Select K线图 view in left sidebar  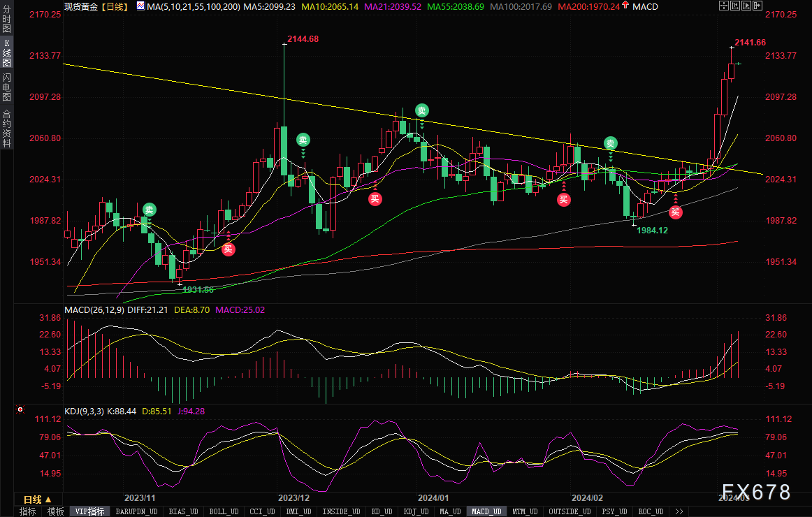pos(7,53)
